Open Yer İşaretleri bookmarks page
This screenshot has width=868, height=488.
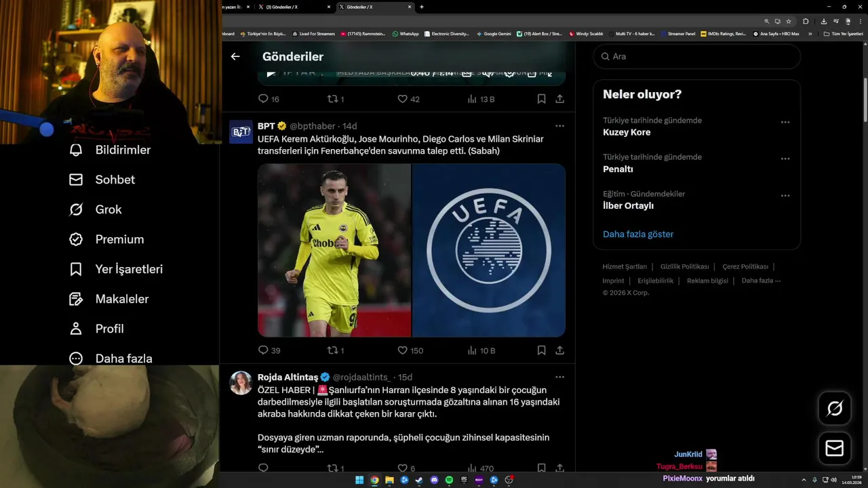click(115, 269)
